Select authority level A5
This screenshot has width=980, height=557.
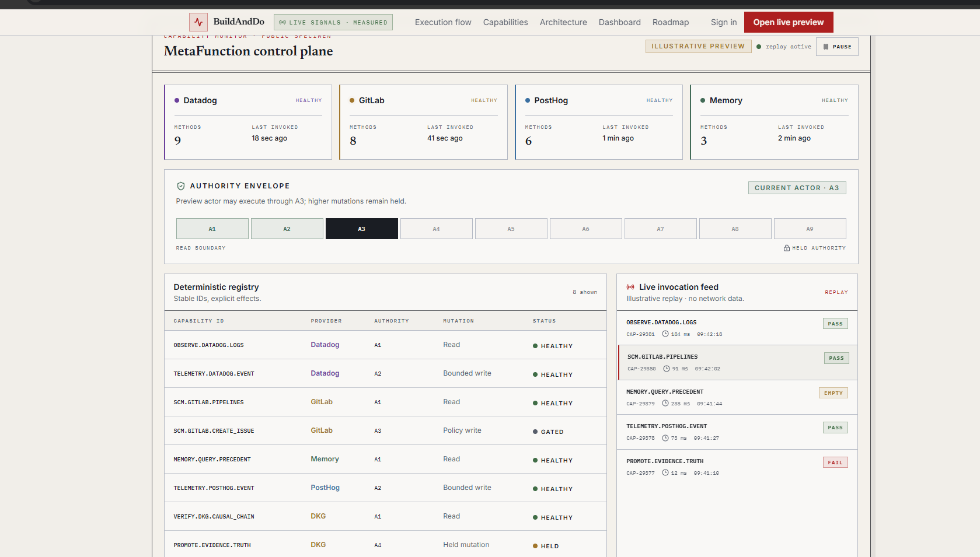(x=511, y=229)
